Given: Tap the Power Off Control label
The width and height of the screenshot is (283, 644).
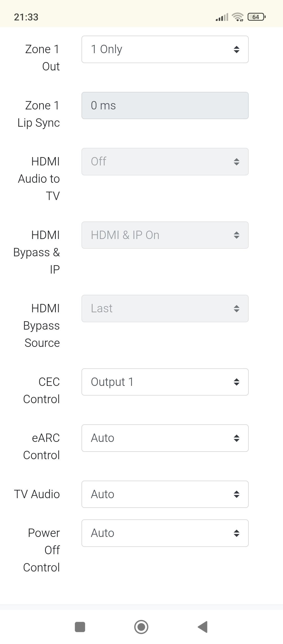Looking at the screenshot, I should 41,550.
